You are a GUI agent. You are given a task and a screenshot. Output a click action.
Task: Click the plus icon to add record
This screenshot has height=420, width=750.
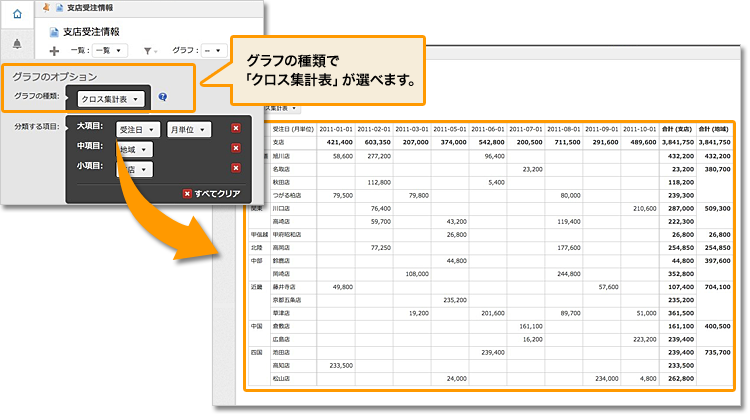pos(54,50)
